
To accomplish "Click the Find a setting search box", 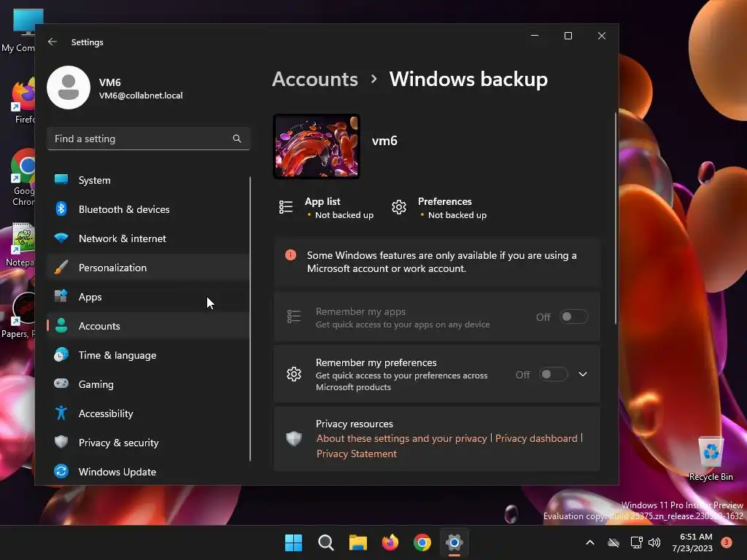I will tap(148, 139).
